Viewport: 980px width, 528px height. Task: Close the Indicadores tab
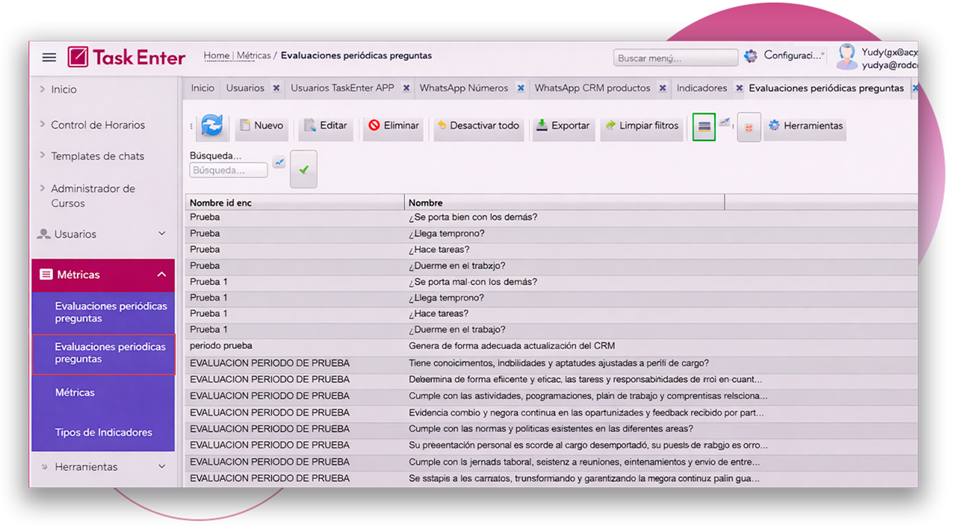pyautogui.click(x=739, y=88)
